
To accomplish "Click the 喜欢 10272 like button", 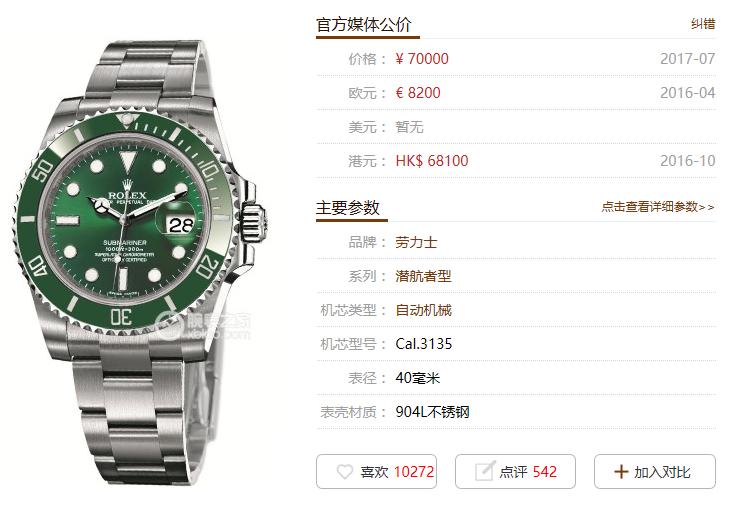I will coord(376,472).
